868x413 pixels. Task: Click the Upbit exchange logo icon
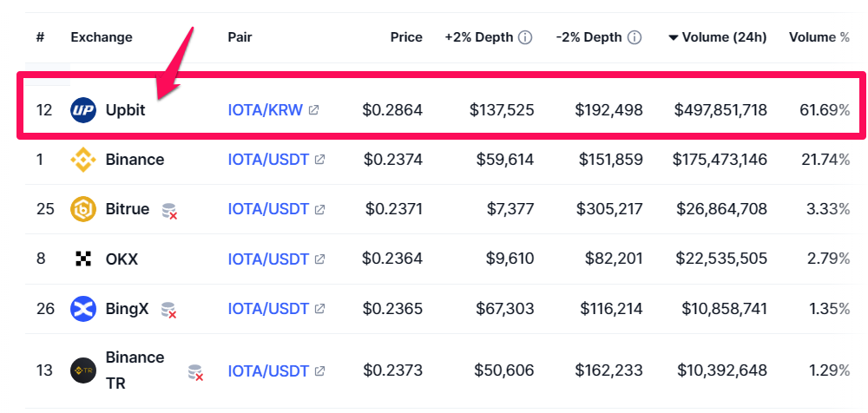(x=83, y=110)
